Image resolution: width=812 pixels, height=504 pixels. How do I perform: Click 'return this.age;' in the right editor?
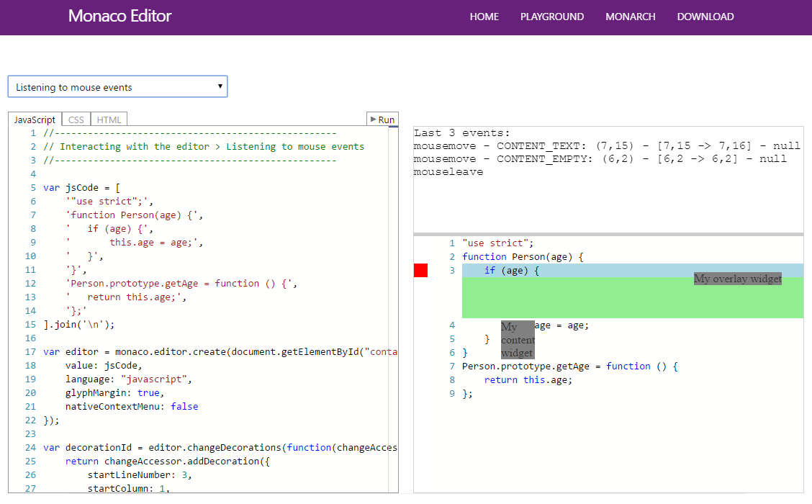(528, 380)
